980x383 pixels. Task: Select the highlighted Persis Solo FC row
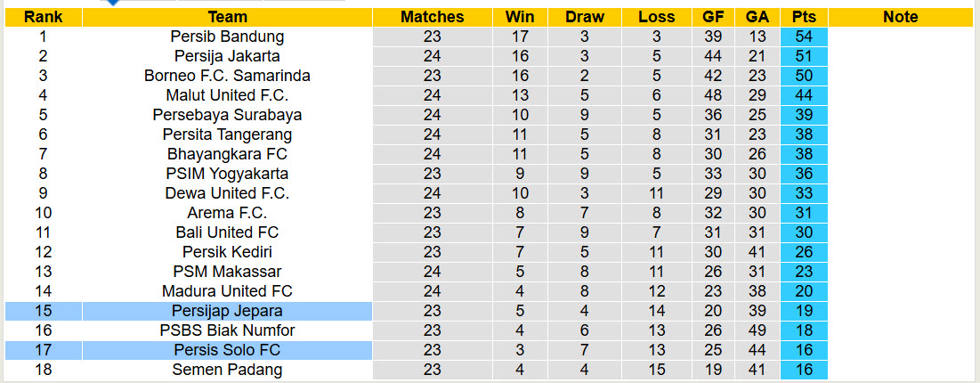click(227, 350)
